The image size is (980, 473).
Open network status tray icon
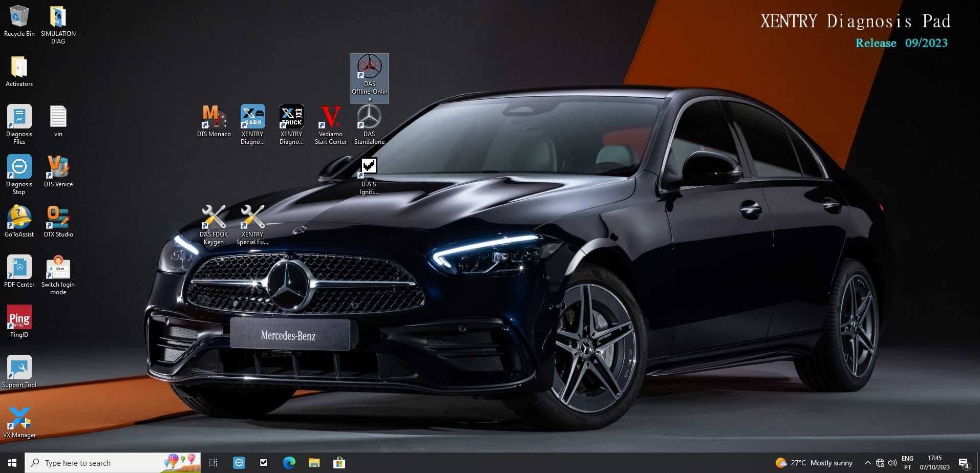click(880, 463)
